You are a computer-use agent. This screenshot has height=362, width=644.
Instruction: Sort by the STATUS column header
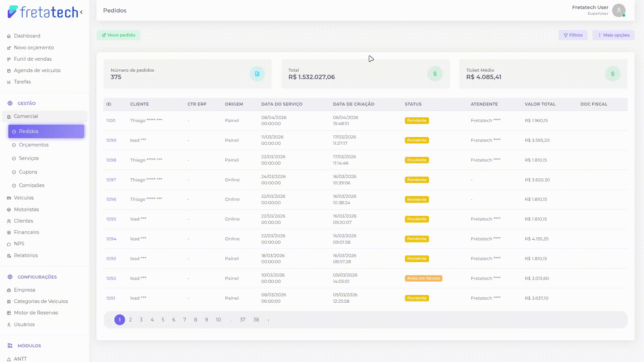(413, 104)
